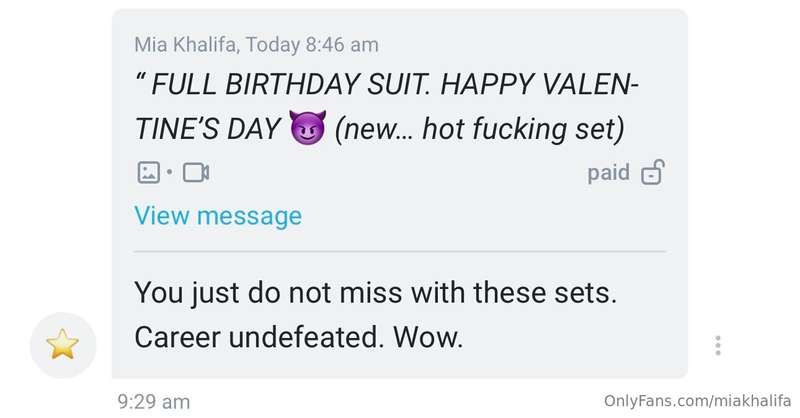This screenshot has width=800, height=418.
Task: Click the horizontal divider under View message
Action: click(400, 251)
